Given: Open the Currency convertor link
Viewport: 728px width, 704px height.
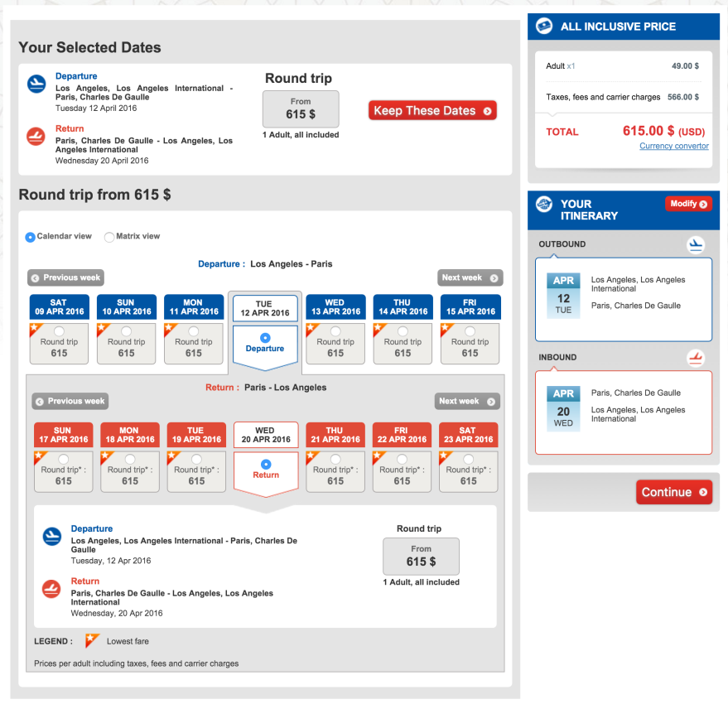Looking at the screenshot, I should [673, 146].
